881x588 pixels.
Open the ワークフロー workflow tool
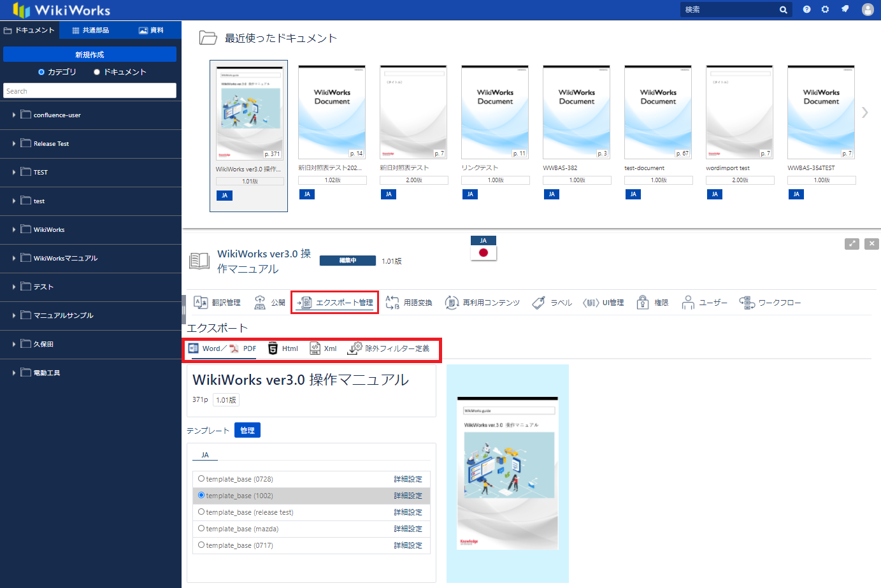click(770, 303)
